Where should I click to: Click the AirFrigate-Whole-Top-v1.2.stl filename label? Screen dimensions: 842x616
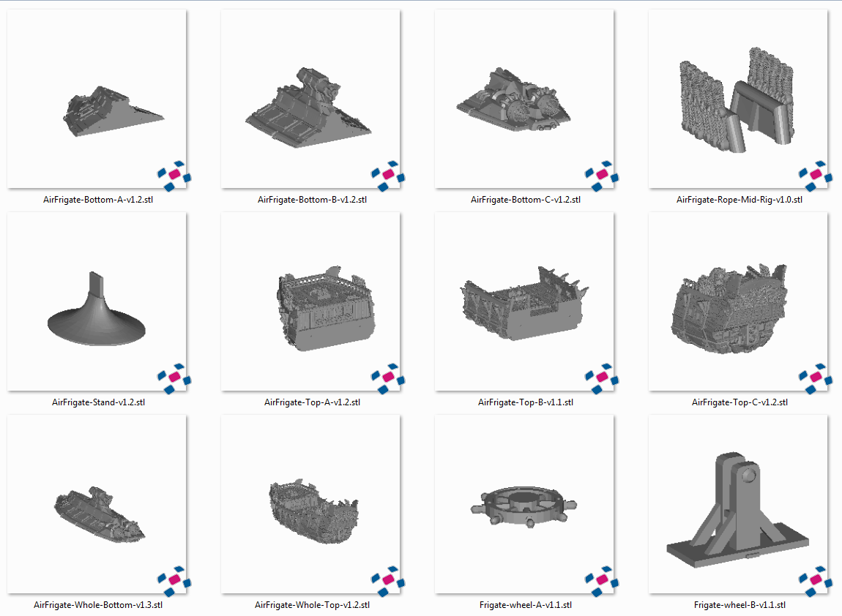(310, 605)
